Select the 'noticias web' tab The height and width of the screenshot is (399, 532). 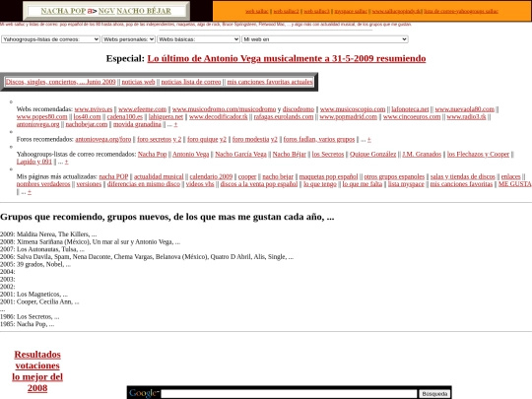tap(138, 82)
